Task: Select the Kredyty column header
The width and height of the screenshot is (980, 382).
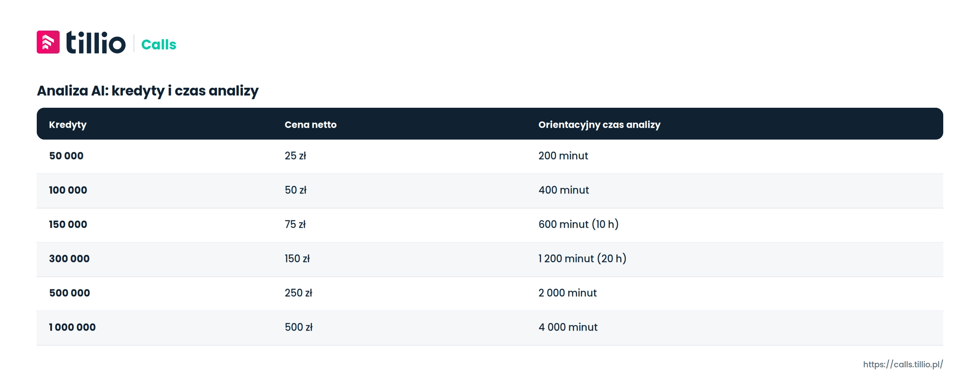Action: pyautogui.click(x=68, y=125)
